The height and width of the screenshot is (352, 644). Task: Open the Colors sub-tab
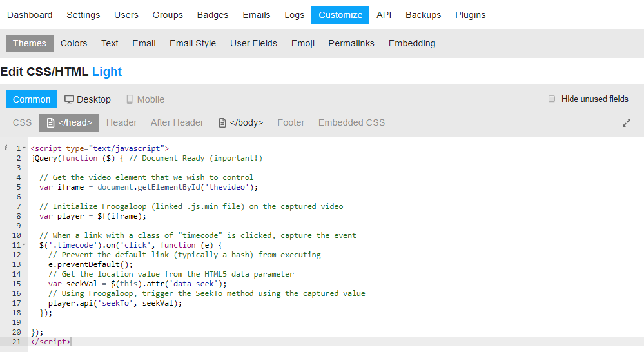pyautogui.click(x=73, y=44)
